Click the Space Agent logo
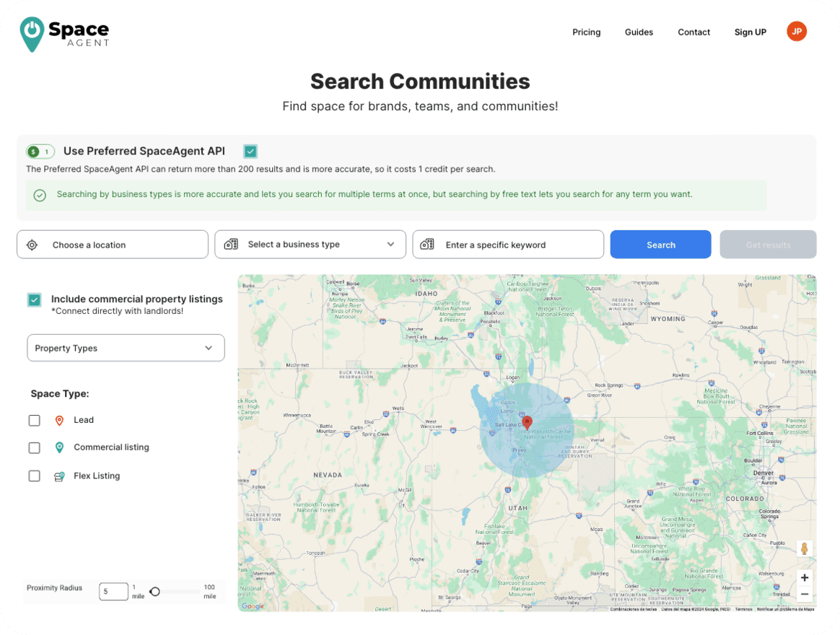The height and width of the screenshot is (635, 840). (x=64, y=34)
